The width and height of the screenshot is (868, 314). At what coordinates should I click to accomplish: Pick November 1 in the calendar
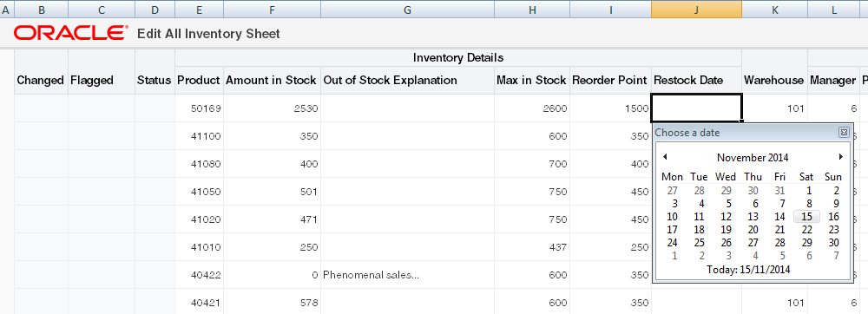[x=809, y=191]
